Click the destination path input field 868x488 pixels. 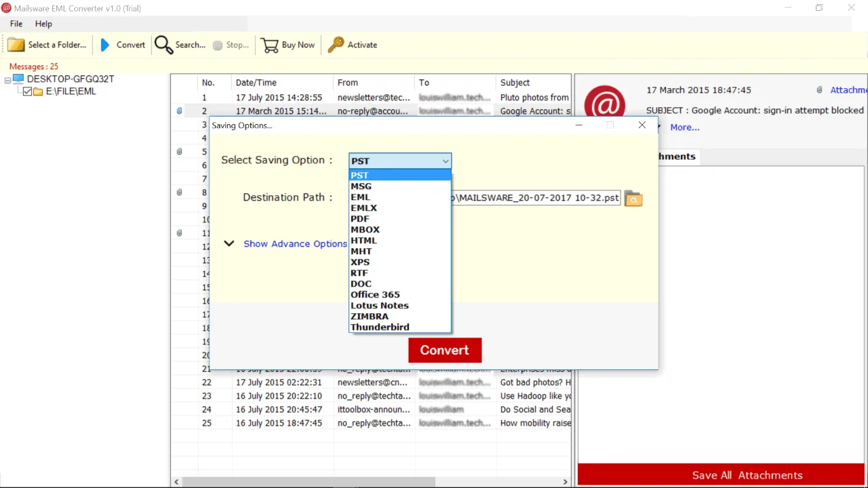[536, 198]
